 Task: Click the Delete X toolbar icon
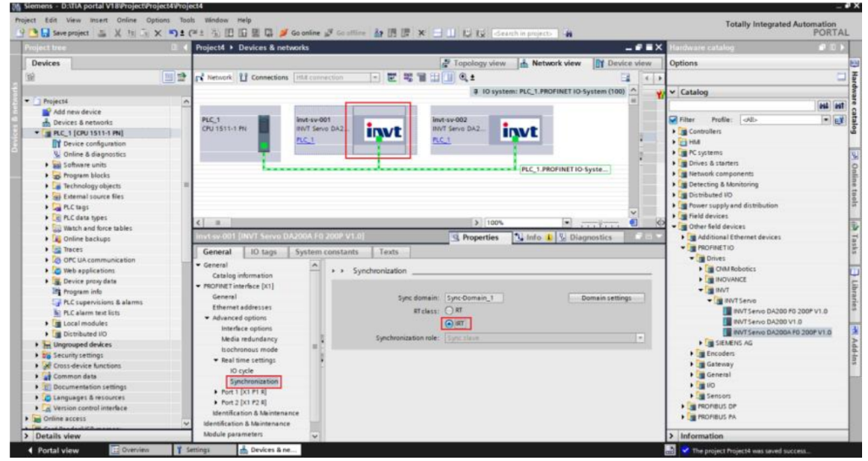158,33
